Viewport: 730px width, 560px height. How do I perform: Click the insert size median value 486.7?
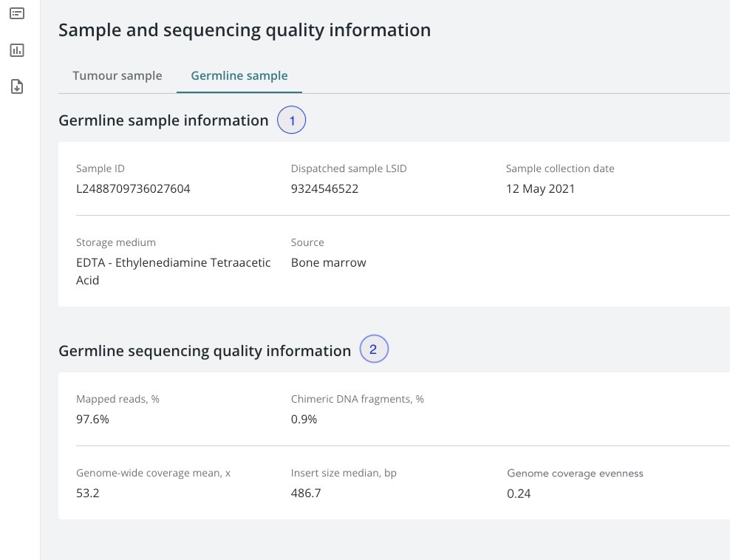click(x=306, y=493)
